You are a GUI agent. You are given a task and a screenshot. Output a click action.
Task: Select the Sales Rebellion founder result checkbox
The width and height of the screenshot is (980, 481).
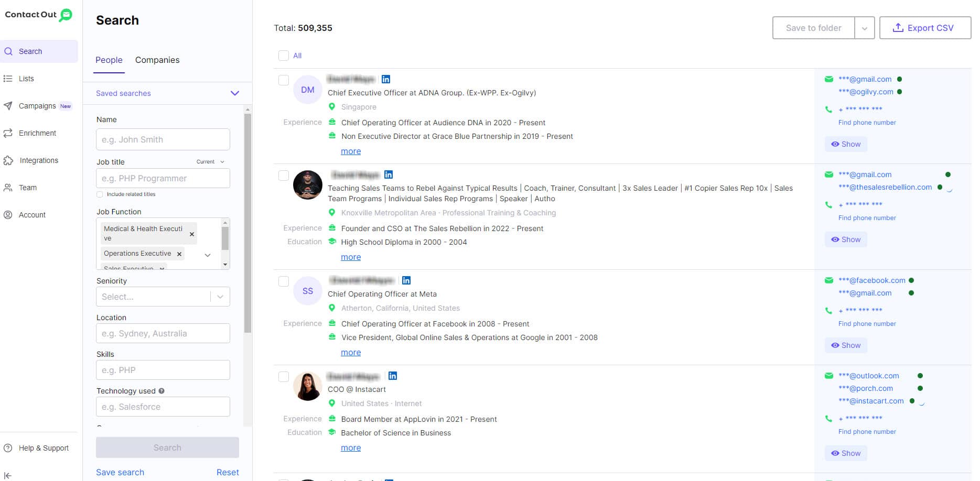(x=284, y=176)
